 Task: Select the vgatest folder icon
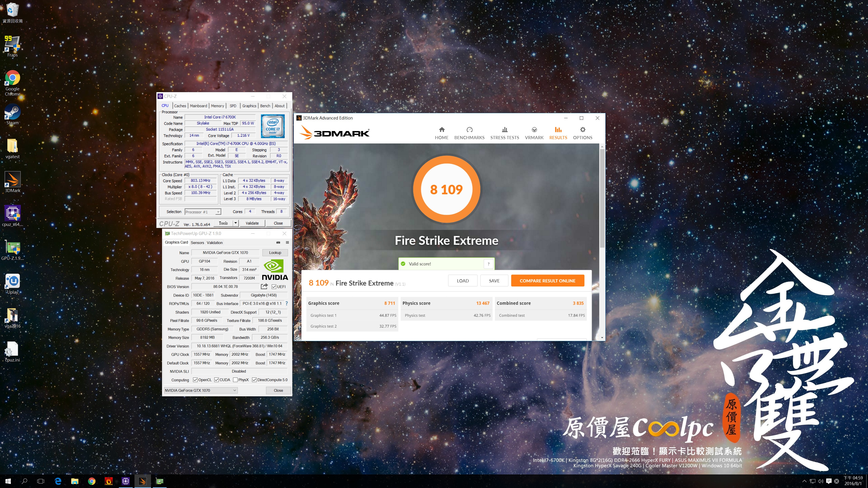click(x=12, y=148)
